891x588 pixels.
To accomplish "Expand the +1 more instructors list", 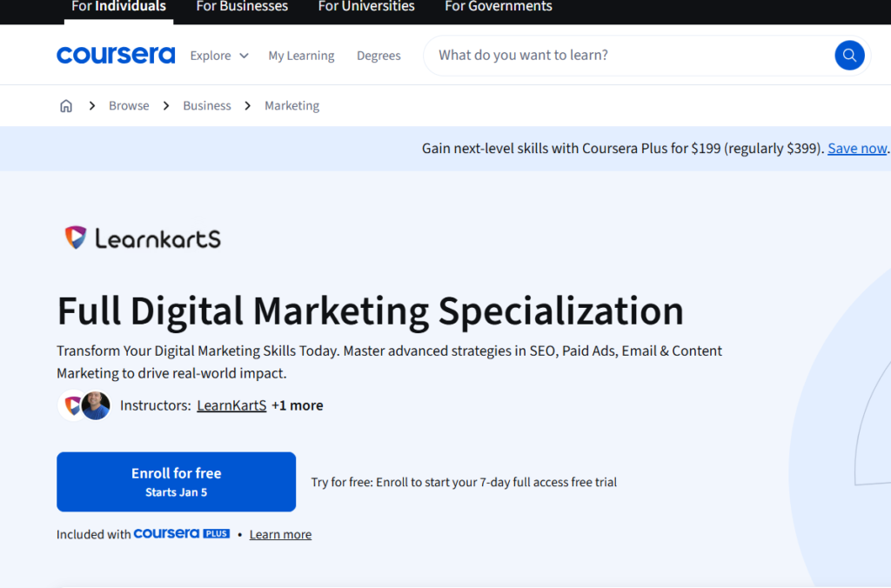I will pyautogui.click(x=298, y=405).
